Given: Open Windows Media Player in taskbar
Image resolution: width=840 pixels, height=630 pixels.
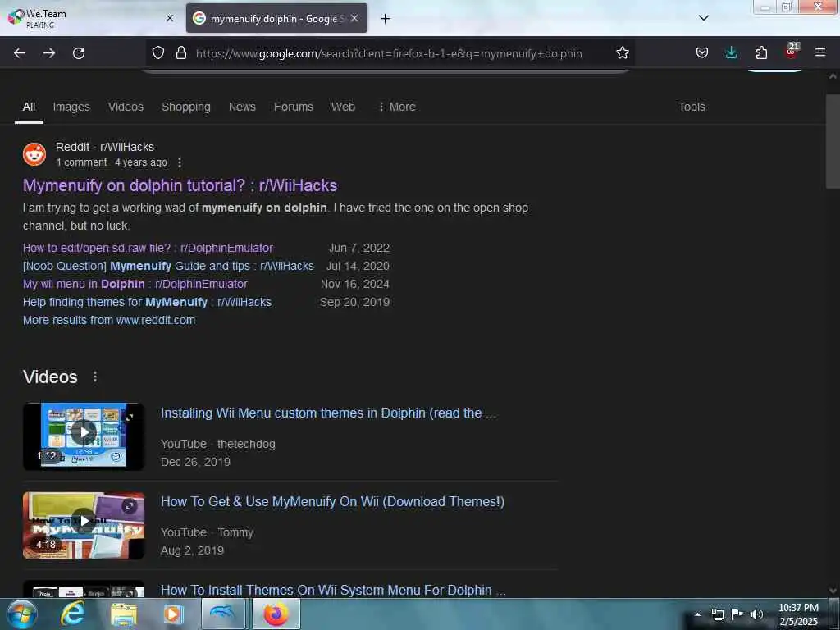Looking at the screenshot, I should pos(173,614).
